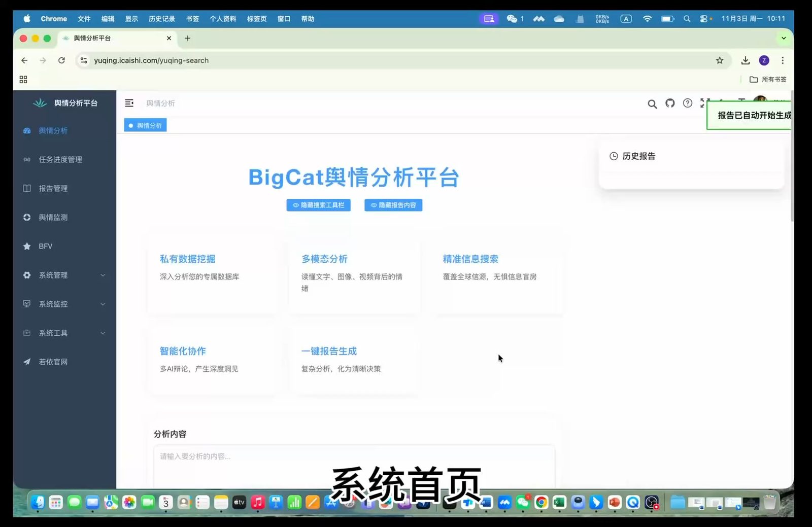Focus the 分析内容 text input area
Viewport: 812px width, 527px height.
(354, 467)
